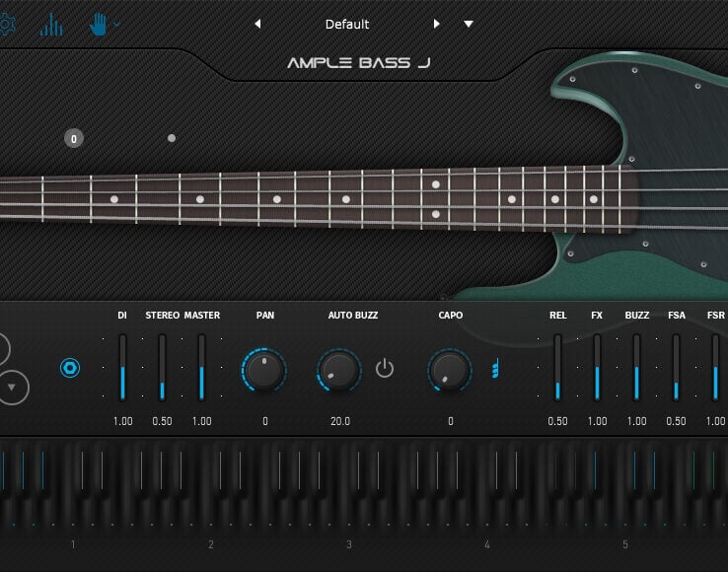Click the blue capo finger icon
Image resolution: width=728 pixels, height=572 pixels.
(495, 368)
